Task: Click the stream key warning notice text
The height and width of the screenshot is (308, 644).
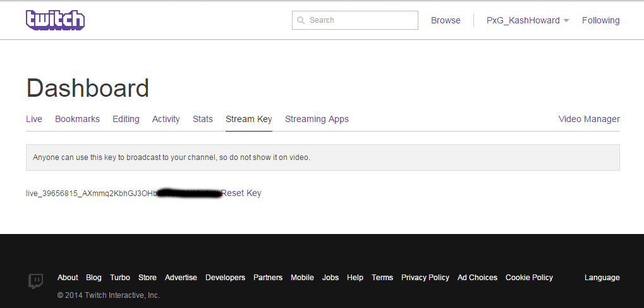Action: coord(172,157)
